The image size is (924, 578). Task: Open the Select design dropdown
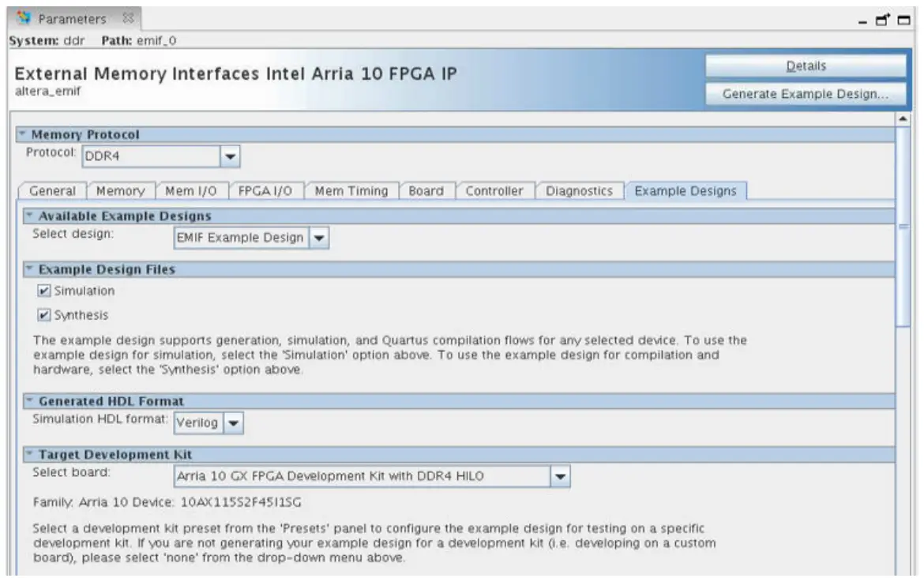tap(319, 238)
